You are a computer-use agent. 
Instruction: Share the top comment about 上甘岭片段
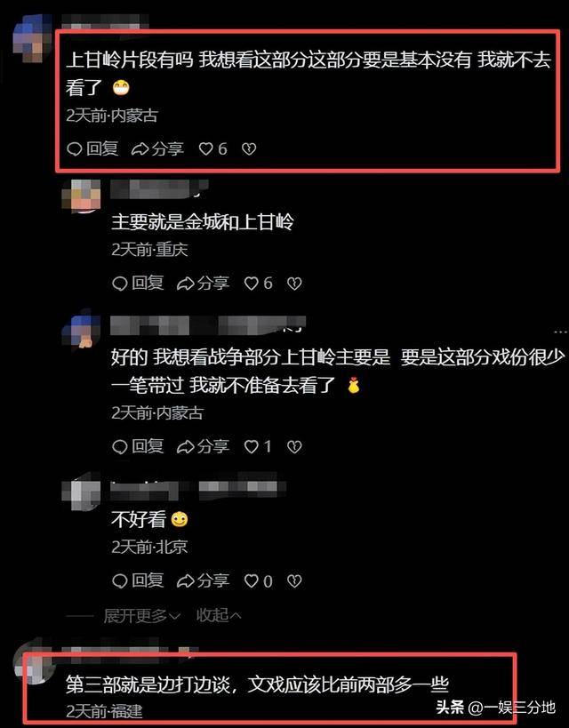click(x=157, y=149)
